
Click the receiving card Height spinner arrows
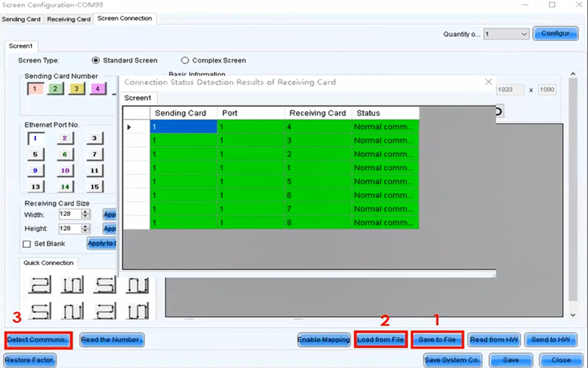[x=86, y=228]
